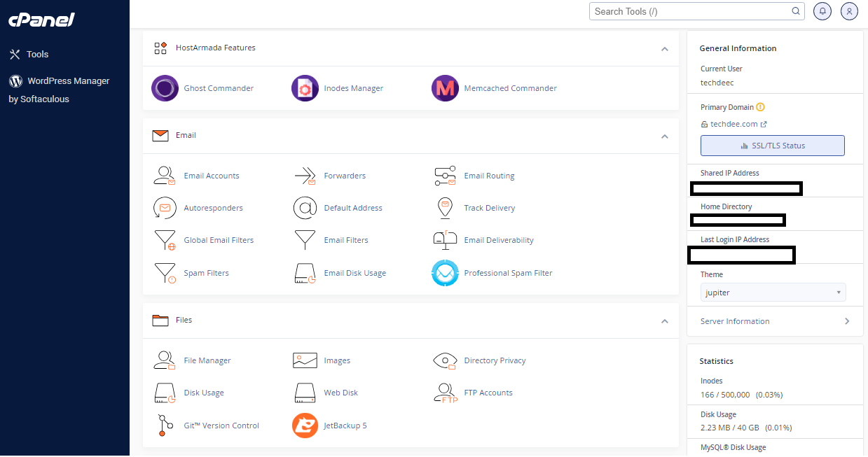Screen dimensions: 868x457
Task: Launch the JetBackup 5 icon
Action: pyautogui.click(x=305, y=426)
